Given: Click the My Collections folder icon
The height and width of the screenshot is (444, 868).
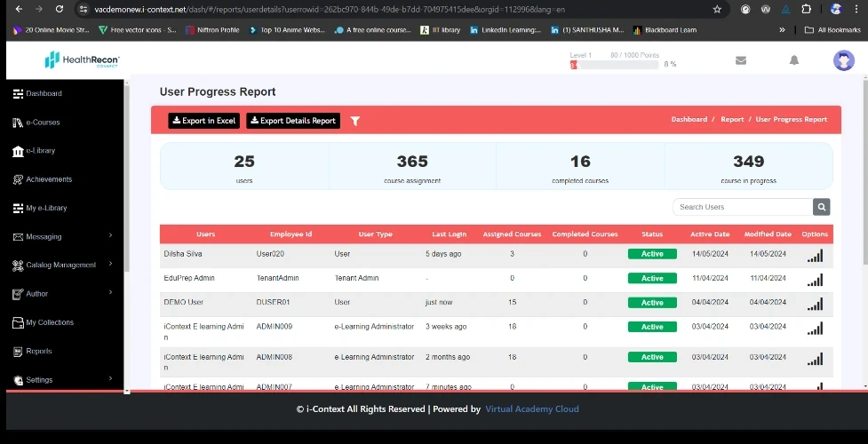Looking at the screenshot, I should coord(18,322).
